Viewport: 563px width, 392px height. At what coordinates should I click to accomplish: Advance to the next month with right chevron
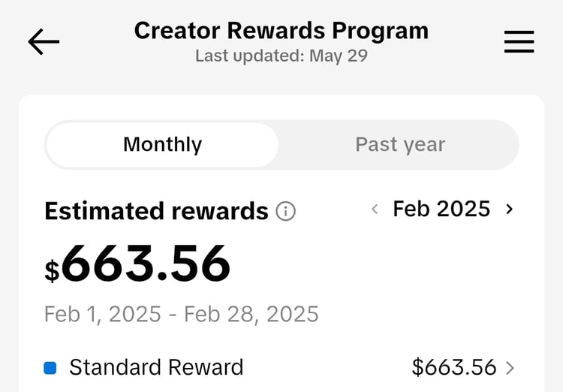[510, 210]
